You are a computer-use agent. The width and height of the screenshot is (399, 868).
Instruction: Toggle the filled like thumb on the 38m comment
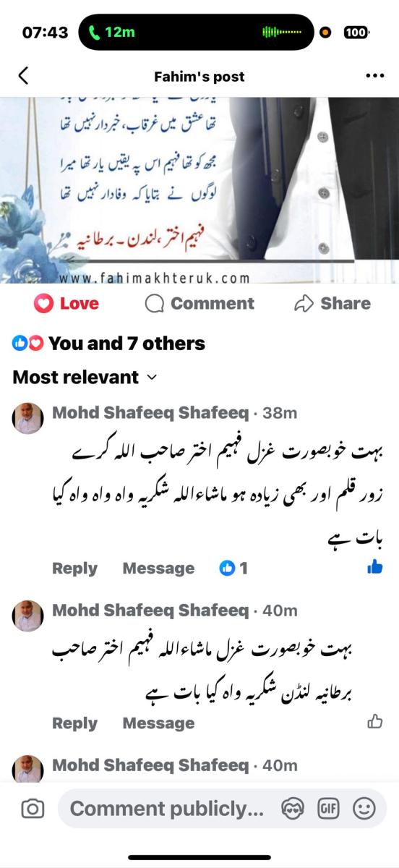coord(375,568)
